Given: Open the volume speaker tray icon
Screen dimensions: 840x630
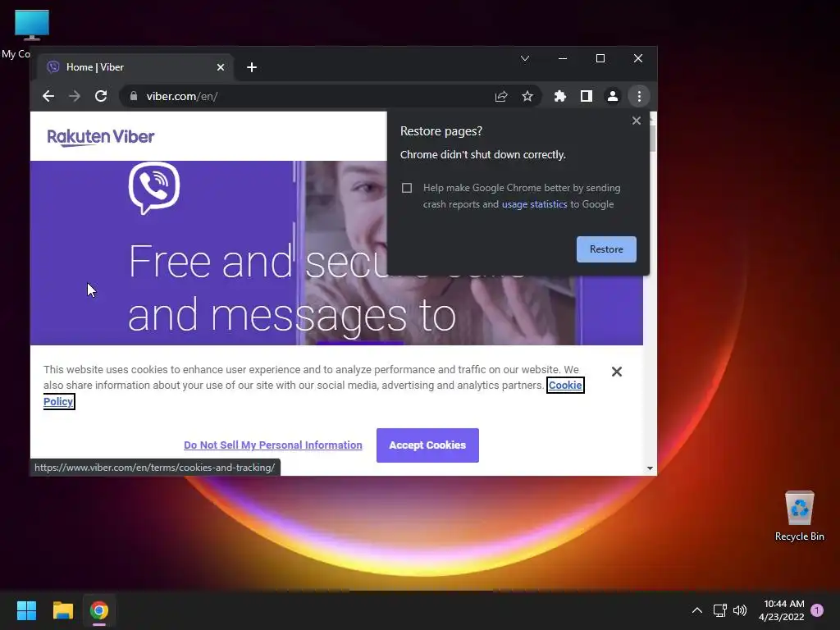Looking at the screenshot, I should pyautogui.click(x=740, y=610).
